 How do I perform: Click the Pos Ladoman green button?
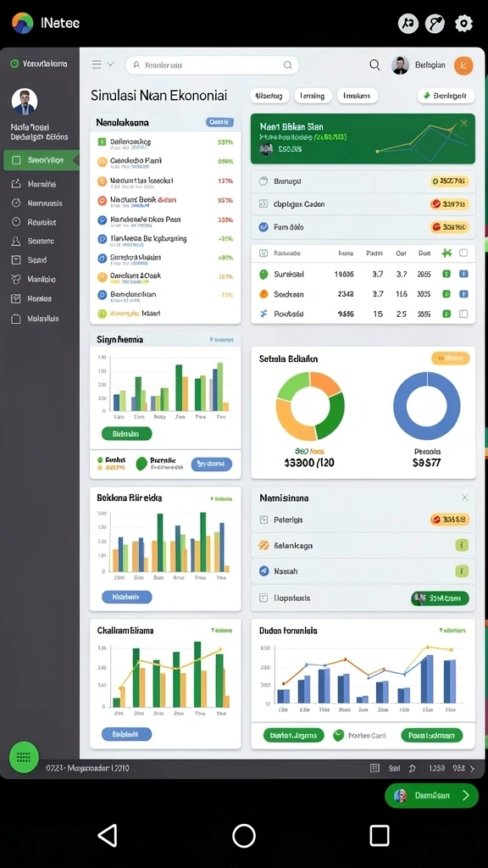point(431,736)
